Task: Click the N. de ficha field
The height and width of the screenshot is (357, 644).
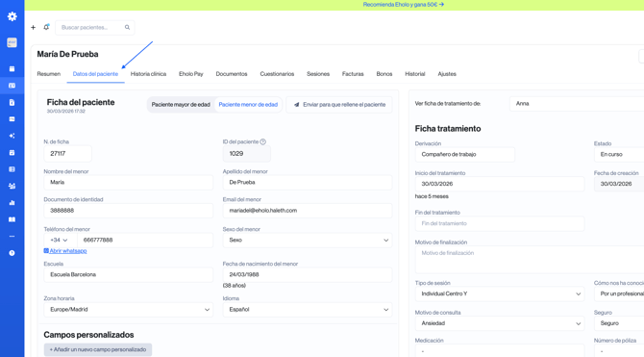Action: pos(68,154)
